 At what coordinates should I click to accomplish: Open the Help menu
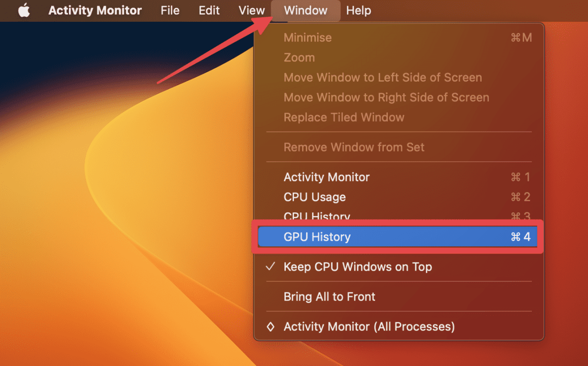[358, 10]
